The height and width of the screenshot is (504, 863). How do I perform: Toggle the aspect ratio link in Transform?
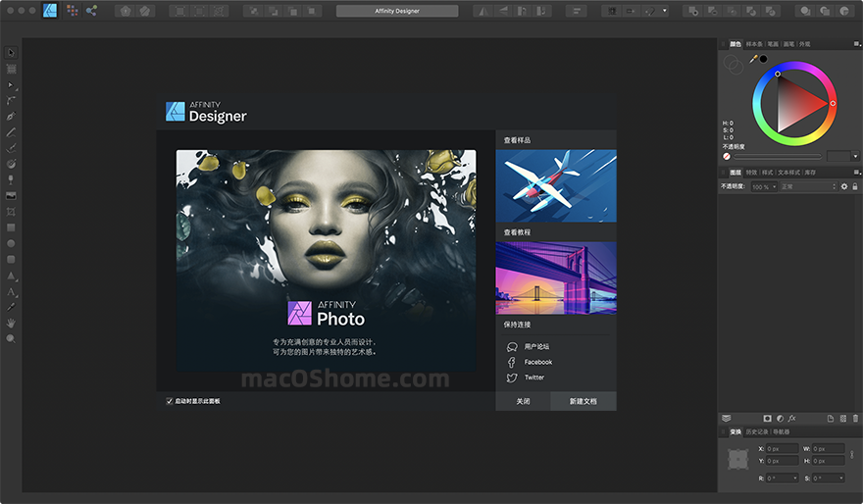[852, 455]
